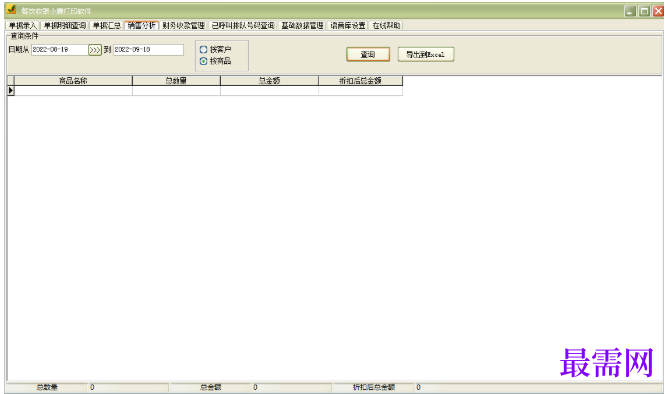This screenshot has height=394, width=672.
Task: Switch to the 单据明细查询 tab
Action: click(65, 26)
